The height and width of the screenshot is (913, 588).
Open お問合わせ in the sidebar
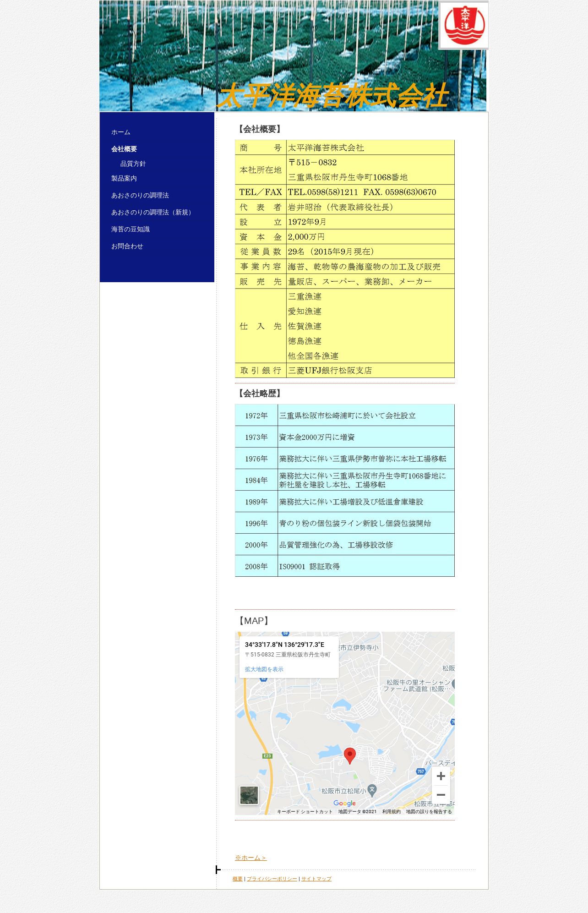127,246
